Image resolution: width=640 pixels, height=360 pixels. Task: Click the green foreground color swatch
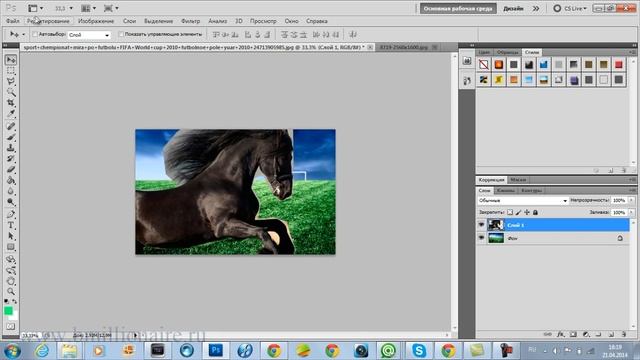[8, 311]
